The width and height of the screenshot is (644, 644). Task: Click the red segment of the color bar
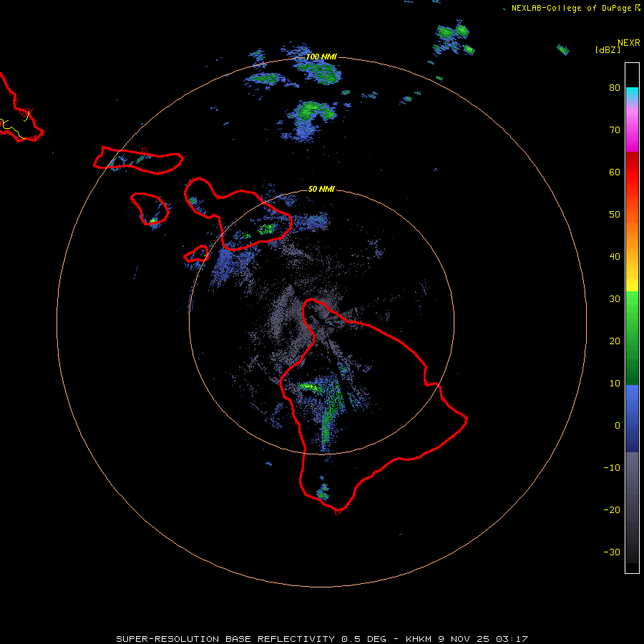pos(632,172)
